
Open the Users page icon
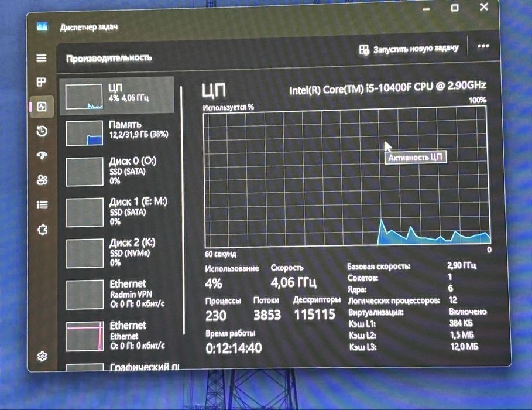pos(42,180)
